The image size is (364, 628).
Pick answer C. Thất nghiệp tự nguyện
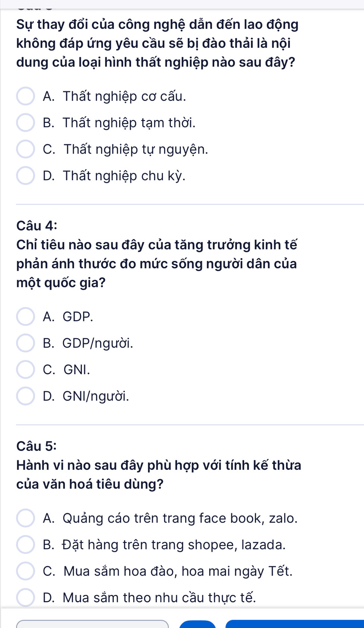[26, 149]
